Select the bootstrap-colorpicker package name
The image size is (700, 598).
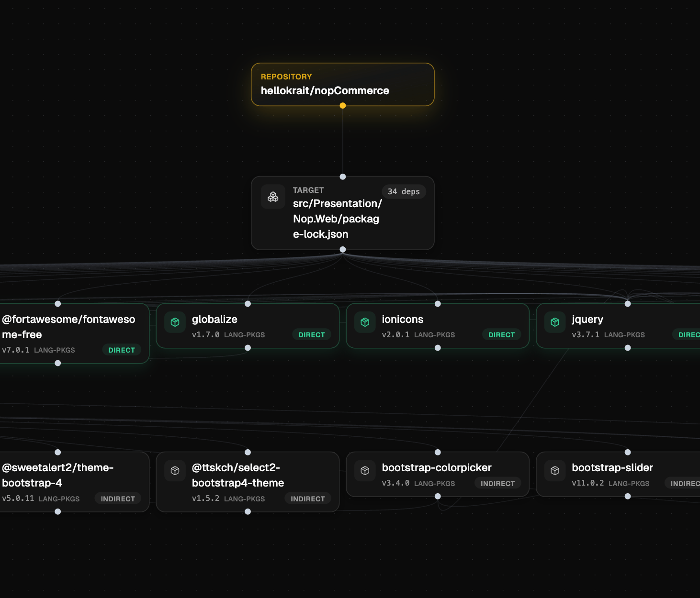(437, 468)
